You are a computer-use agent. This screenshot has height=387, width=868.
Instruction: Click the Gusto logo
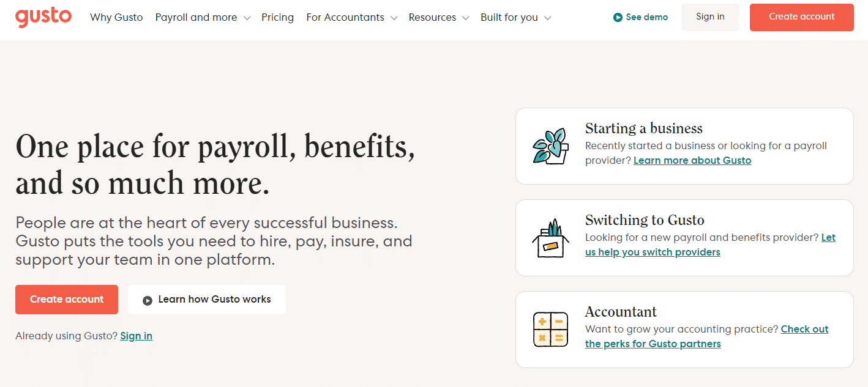(x=43, y=17)
